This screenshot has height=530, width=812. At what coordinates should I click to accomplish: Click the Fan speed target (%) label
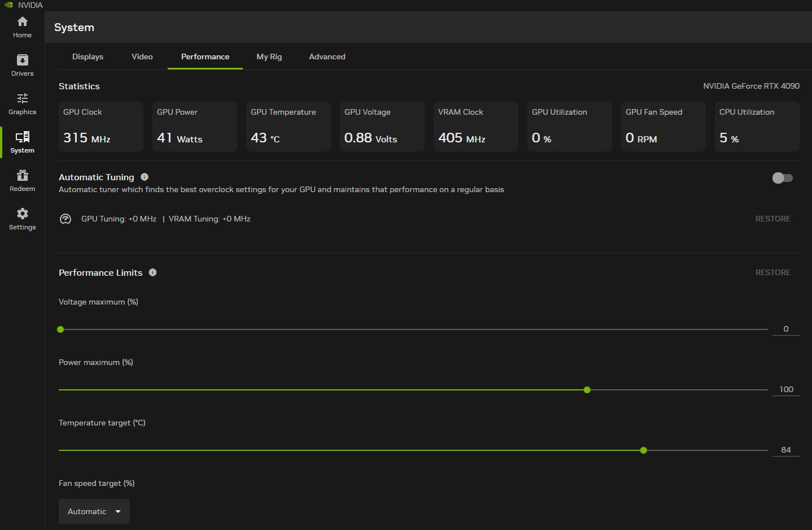pos(97,483)
